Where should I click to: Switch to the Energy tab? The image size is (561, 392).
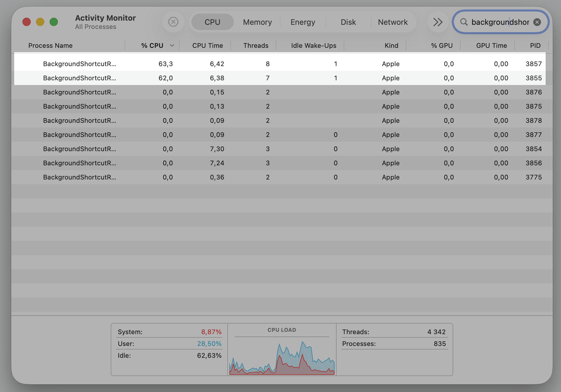tap(303, 22)
